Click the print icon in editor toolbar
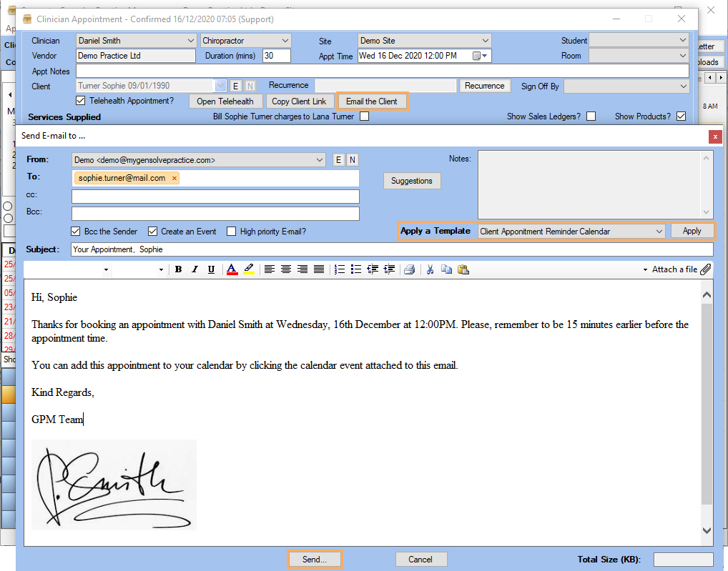 (409, 269)
